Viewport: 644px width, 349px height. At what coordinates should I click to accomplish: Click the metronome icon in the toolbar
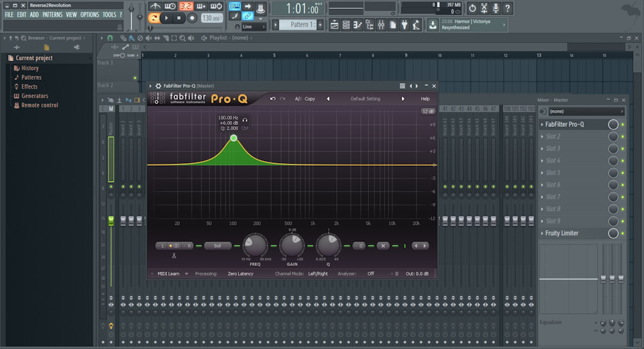pyautogui.click(x=155, y=6)
